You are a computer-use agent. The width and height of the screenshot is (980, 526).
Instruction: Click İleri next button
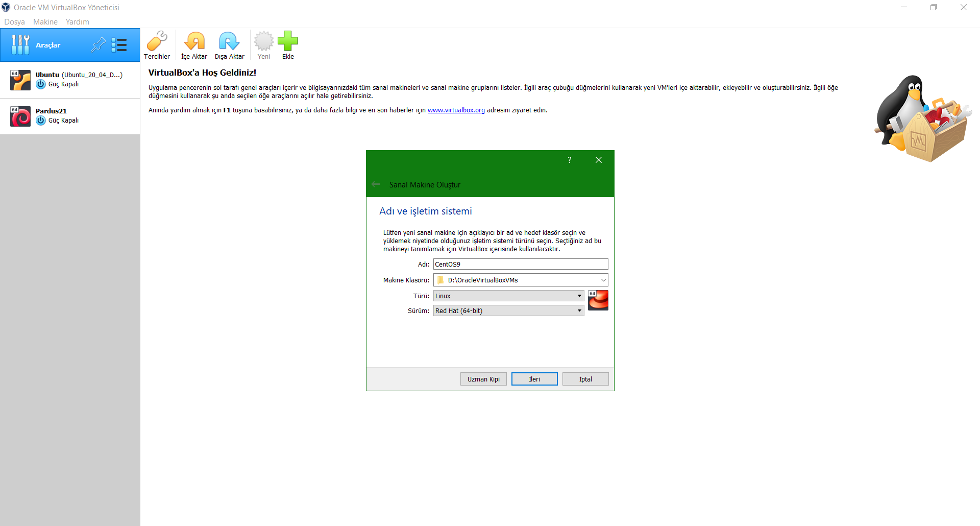[x=534, y=379]
